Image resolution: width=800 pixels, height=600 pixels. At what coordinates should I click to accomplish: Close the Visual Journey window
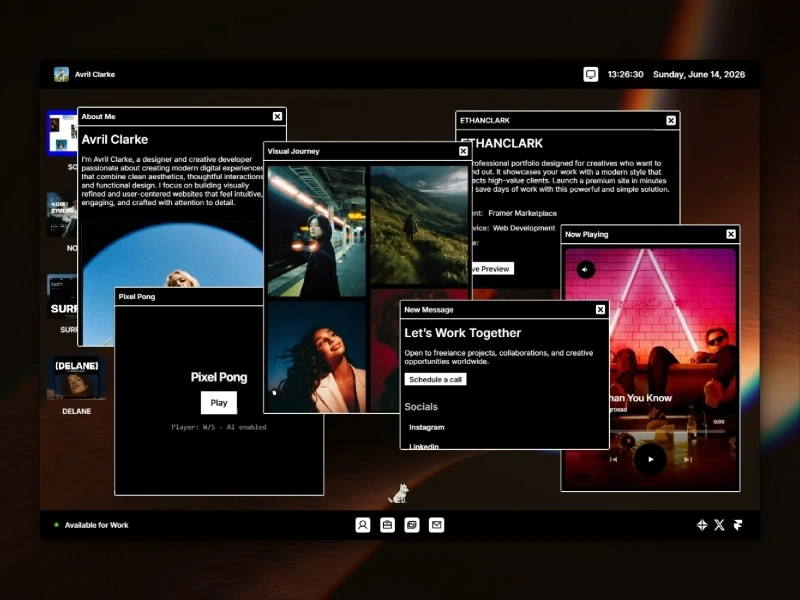pos(463,151)
